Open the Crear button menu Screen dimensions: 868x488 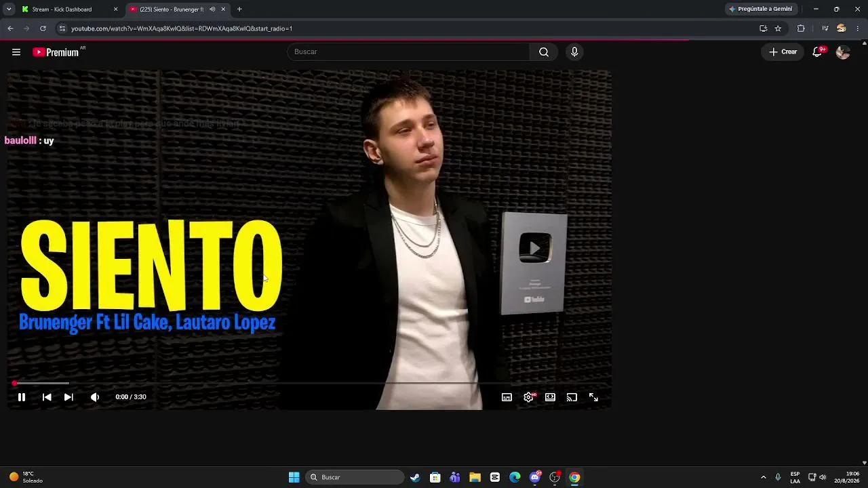pyautogui.click(x=783, y=52)
